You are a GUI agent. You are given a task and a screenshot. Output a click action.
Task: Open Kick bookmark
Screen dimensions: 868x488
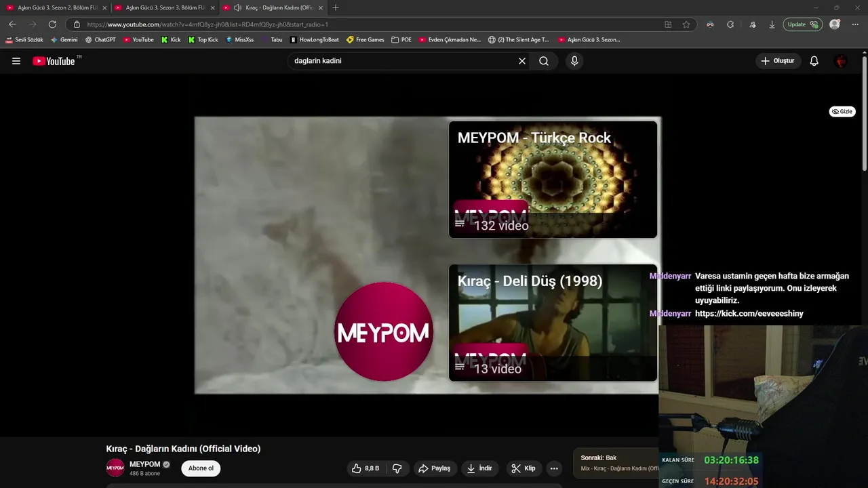click(x=171, y=40)
